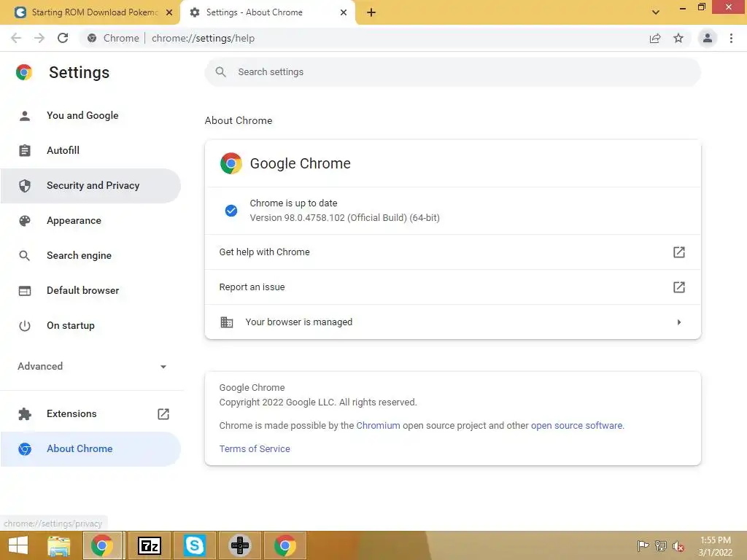
Task: Click the puzzle piece Extensions icon
Action: point(25,414)
